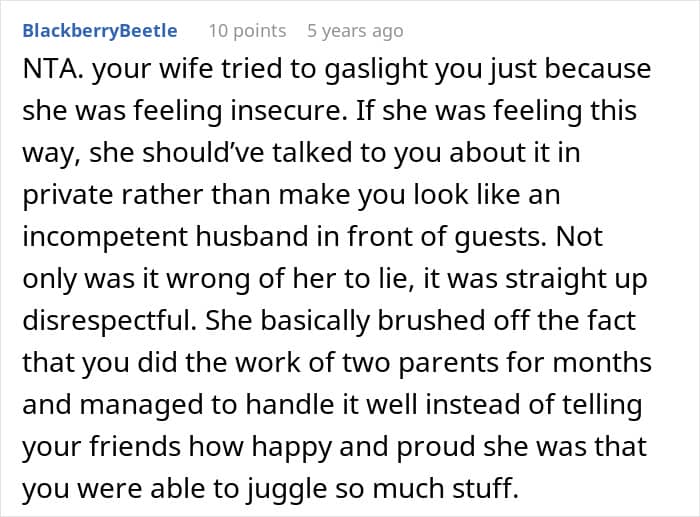The width and height of the screenshot is (700, 517).
Task: Click the '5 years ago' timestamp
Action: (355, 31)
